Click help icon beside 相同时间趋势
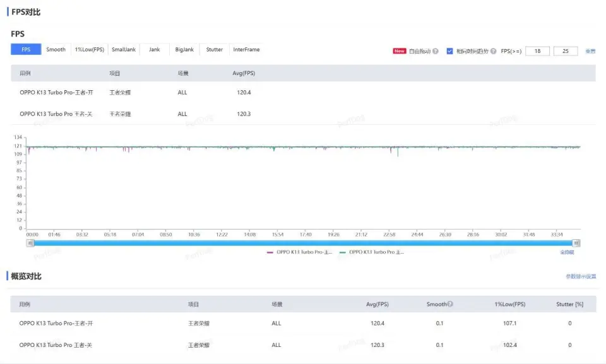 (494, 51)
